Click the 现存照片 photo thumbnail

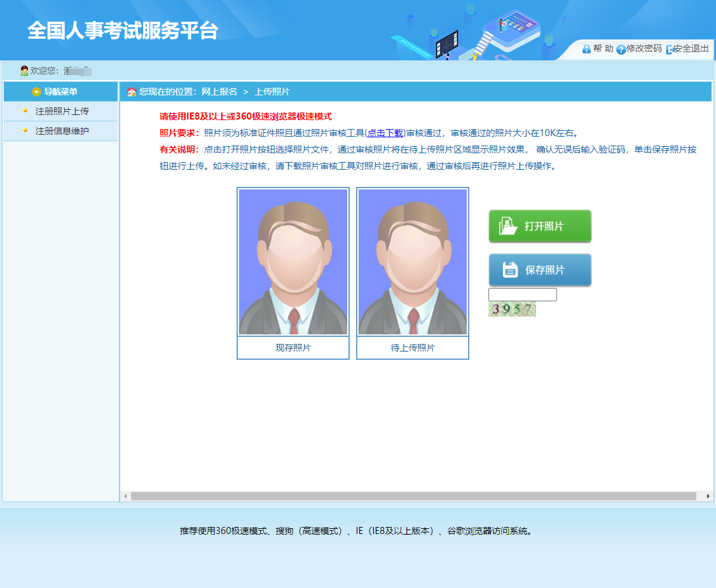click(293, 262)
